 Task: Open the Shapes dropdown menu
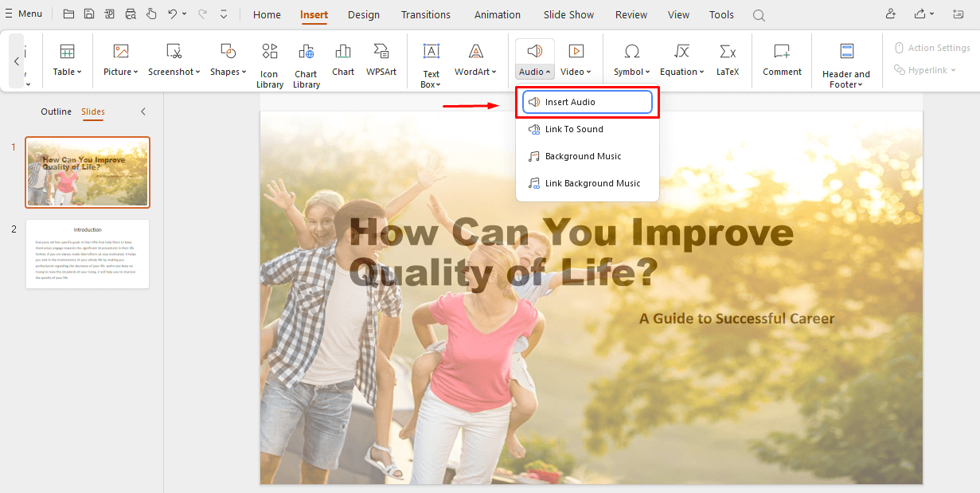228,71
